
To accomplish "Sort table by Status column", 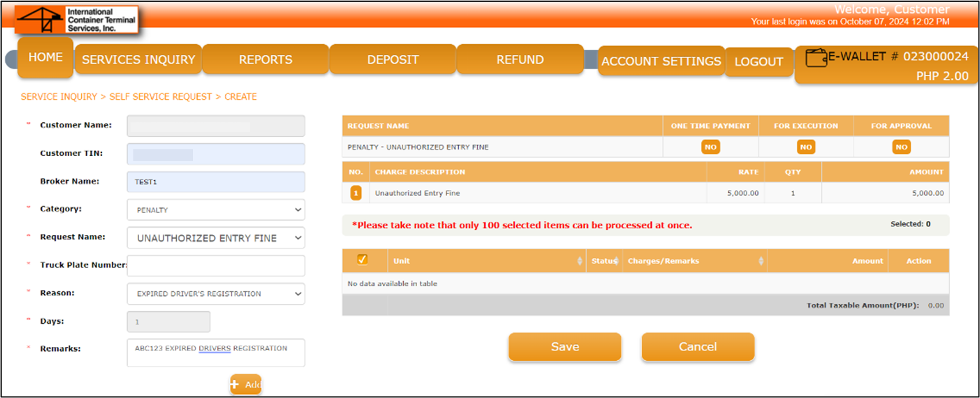I will [x=604, y=261].
